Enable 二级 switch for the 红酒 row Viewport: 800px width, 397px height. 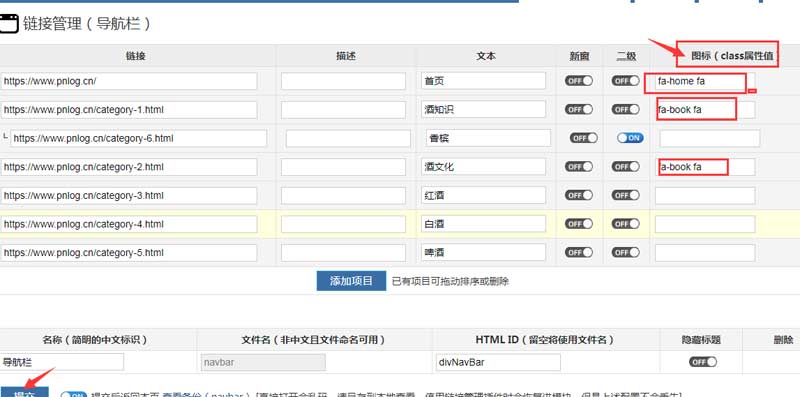[x=626, y=195]
